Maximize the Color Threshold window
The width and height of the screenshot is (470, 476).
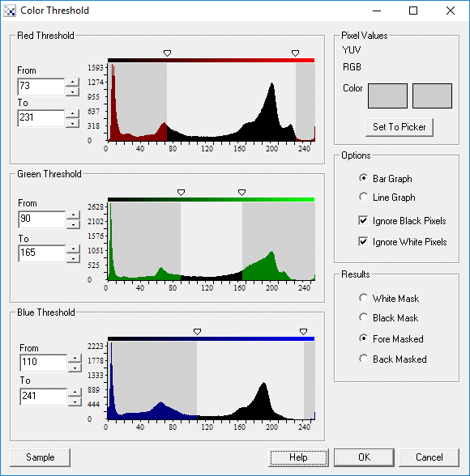(413, 11)
